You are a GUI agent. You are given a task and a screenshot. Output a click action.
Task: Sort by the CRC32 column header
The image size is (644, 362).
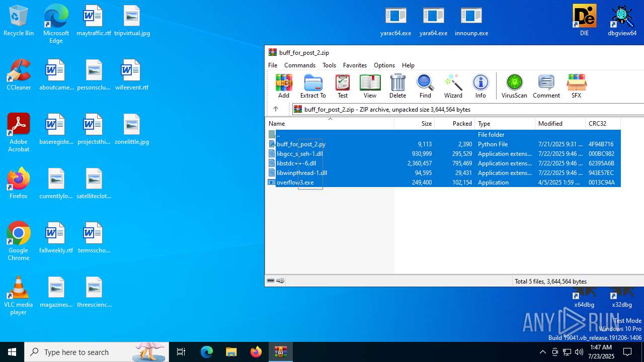coord(603,123)
